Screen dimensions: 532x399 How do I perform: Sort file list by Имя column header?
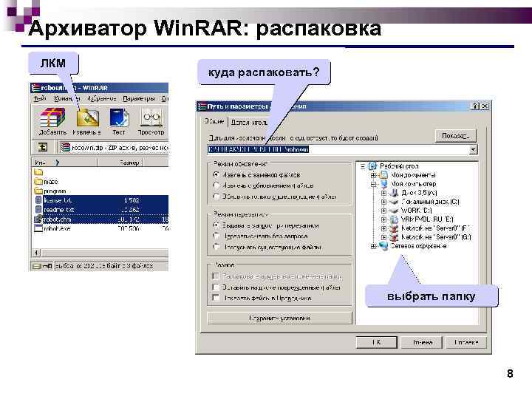point(64,163)
